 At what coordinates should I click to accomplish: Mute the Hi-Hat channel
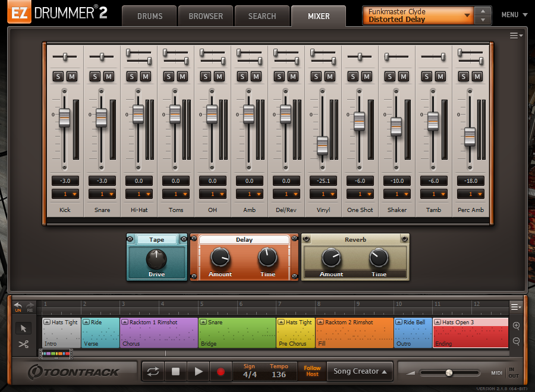(146, 77)
